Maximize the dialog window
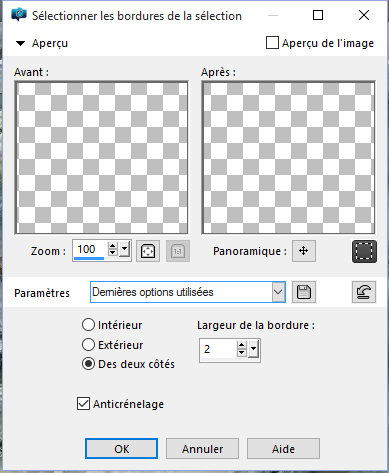 coord(318,15)
